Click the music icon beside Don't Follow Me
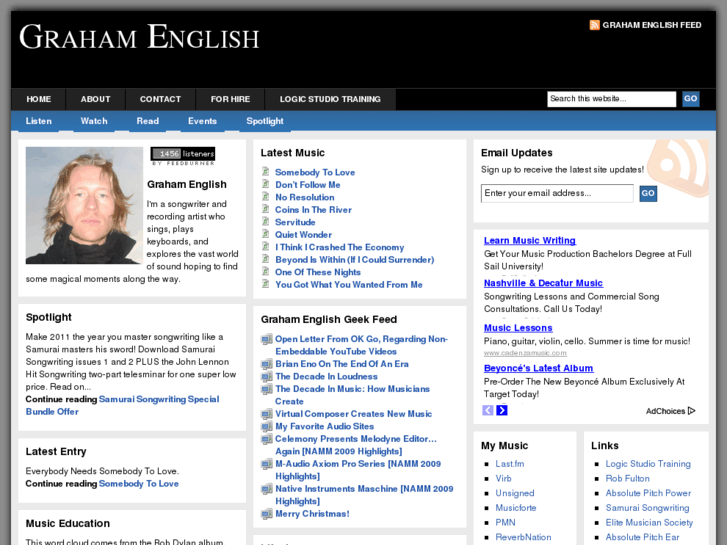The width and height of the screenshot is (727, 545). tap(266, 184)
